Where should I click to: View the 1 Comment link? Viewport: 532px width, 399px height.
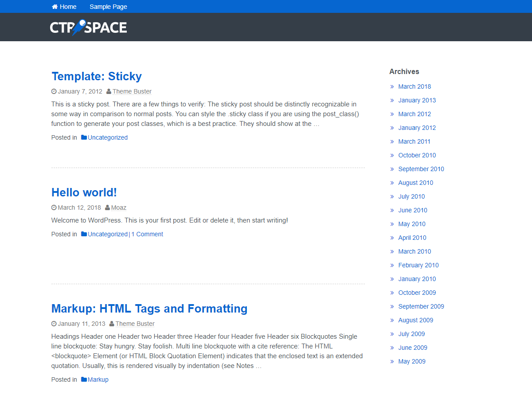pyautogui.click(x=147, y=234)
